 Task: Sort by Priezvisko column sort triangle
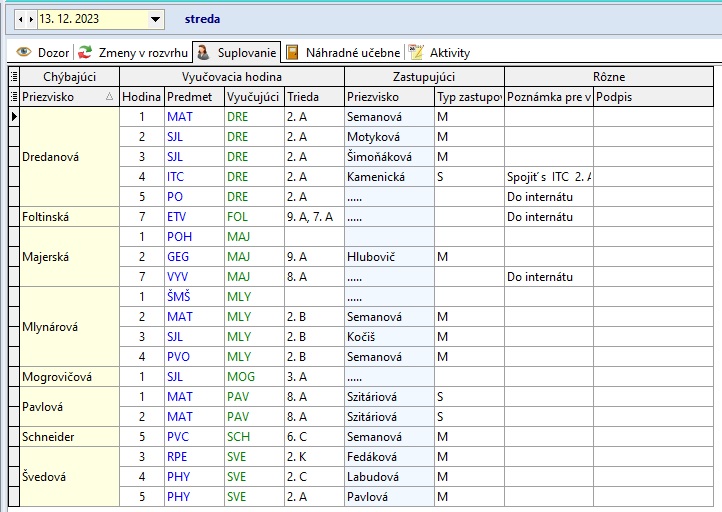pos(109,97)
